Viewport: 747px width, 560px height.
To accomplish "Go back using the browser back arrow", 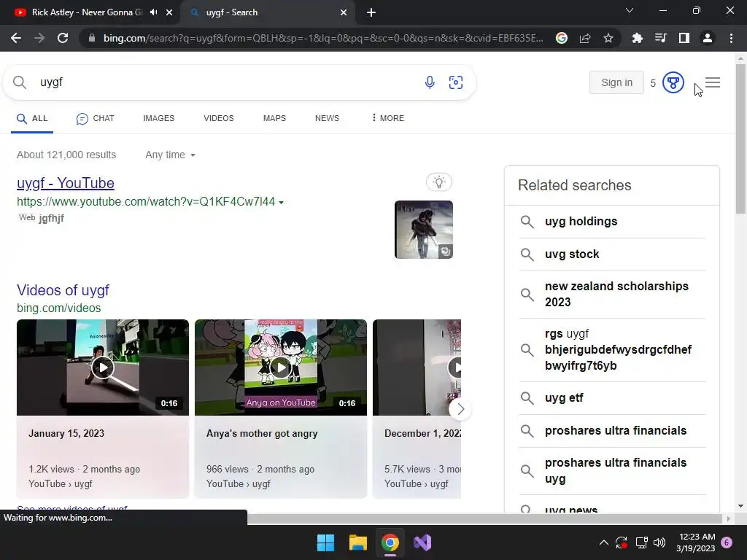I will pyautogui.click(x=16, y=38).
